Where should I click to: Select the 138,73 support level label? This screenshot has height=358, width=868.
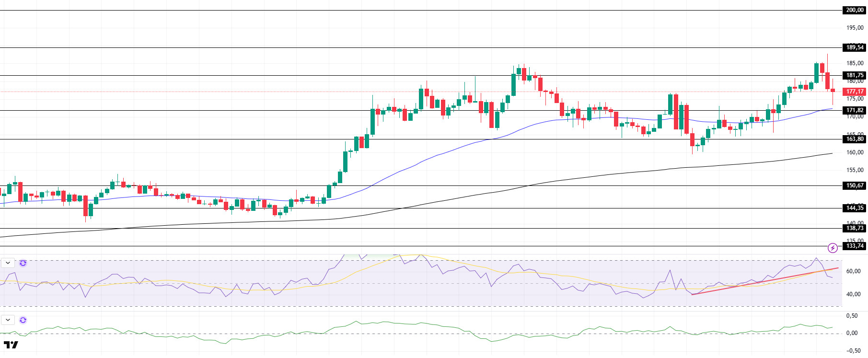(854, 229)
